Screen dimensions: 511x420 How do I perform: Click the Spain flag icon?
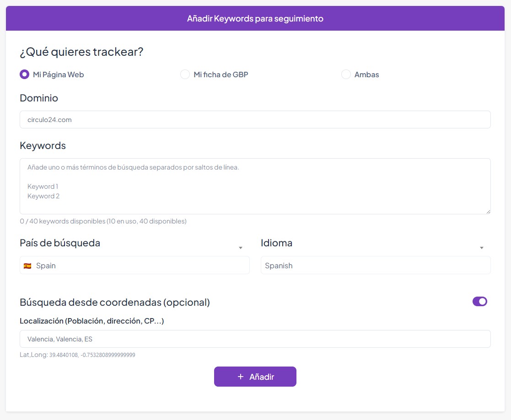[27, 266]
